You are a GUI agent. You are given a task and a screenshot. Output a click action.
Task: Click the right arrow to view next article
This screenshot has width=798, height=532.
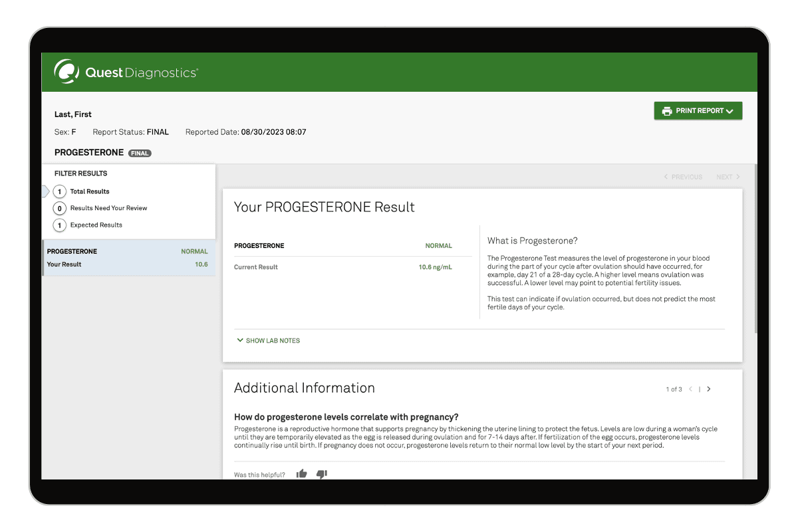tap(709, 389)
